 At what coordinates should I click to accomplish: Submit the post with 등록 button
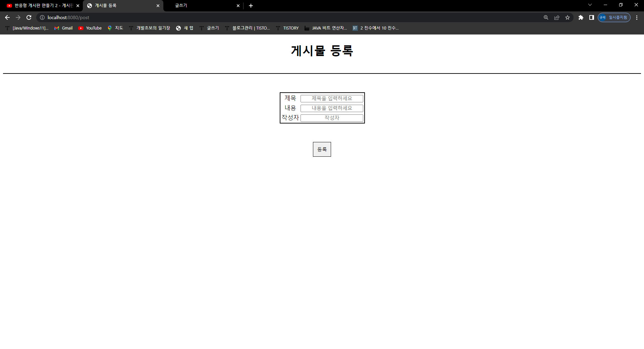point(322,149)
